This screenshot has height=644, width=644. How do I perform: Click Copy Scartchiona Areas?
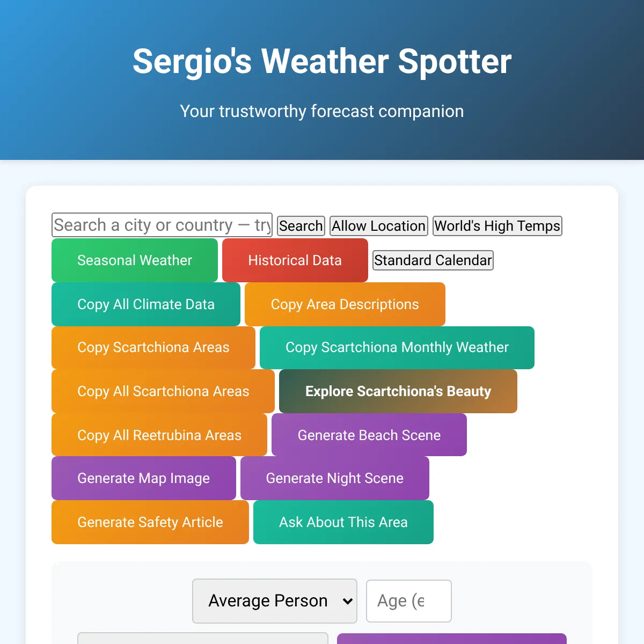point(153,348)
